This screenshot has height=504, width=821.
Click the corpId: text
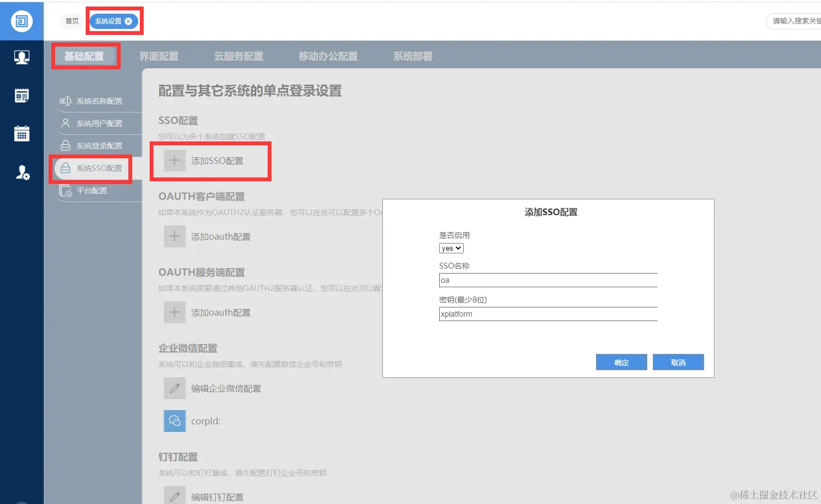(206, 421)
